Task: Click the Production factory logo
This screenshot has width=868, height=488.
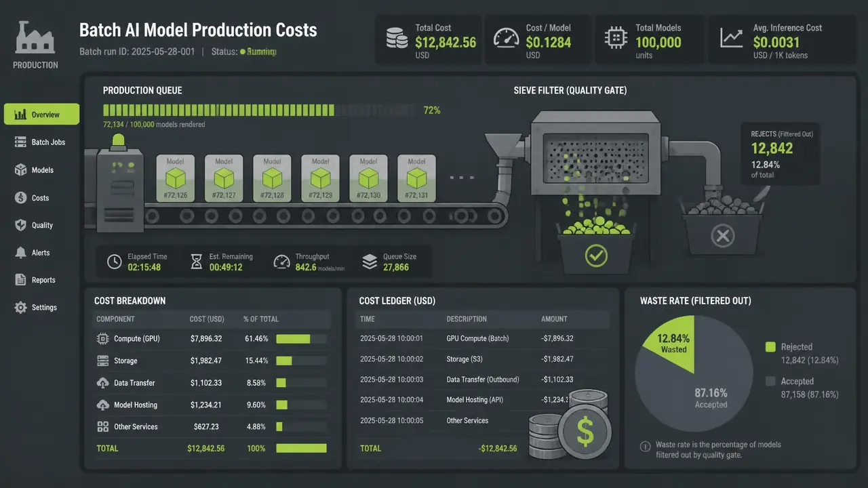Action: tap(35, 37)
